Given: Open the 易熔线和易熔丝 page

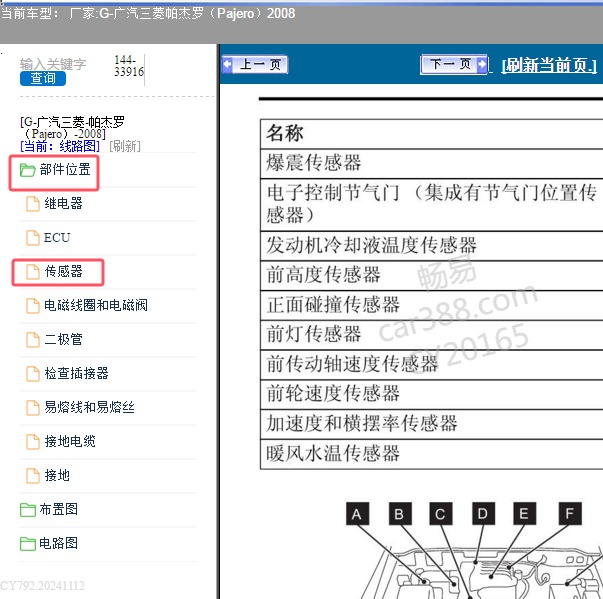Looking at the screenshot, I should pyautogui.click(x=89, y=407).
